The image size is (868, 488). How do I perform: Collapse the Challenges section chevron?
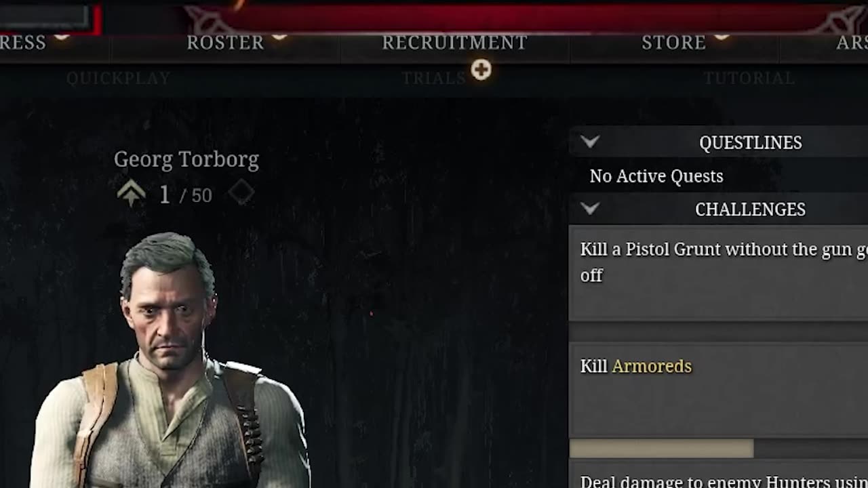[590, 209]
